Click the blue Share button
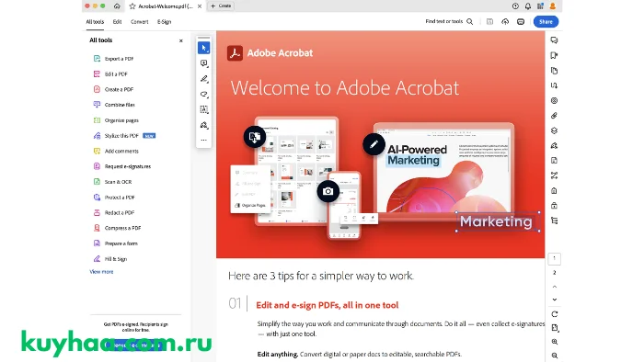Screen dimensions: 644x362 pyautogui.click(x=546, y=22)
